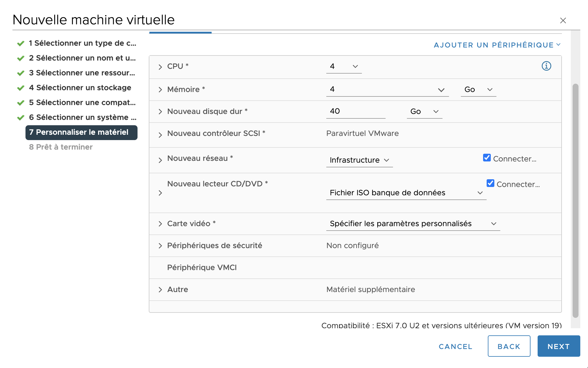588x368 pixels.
Task: Click the Matériel supplémentaire text
Action: click(370, 290)
